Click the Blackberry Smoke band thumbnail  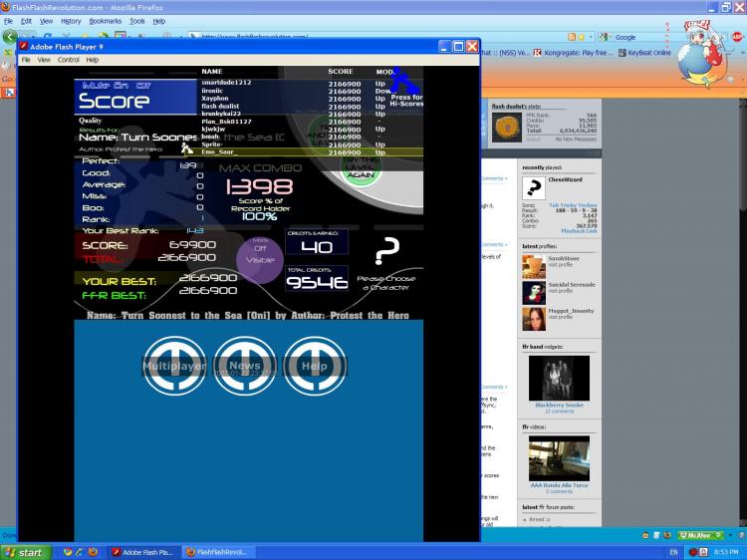tap(559, 378)
